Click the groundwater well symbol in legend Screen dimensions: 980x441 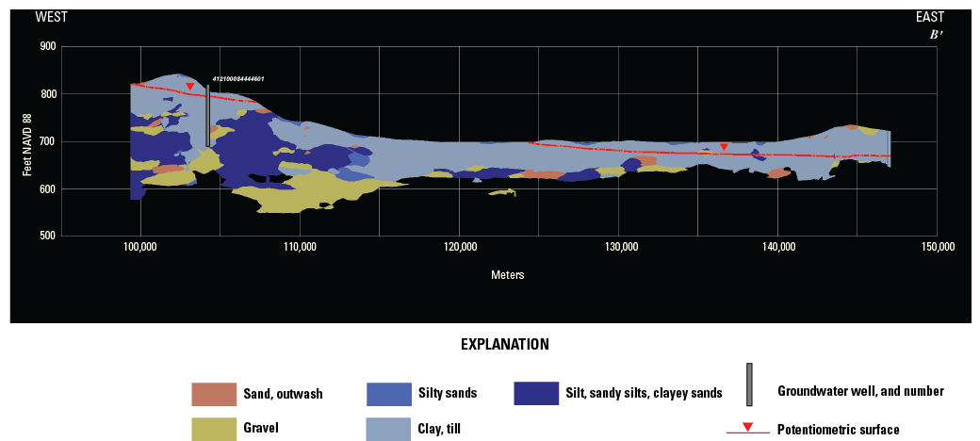point(748,384)
